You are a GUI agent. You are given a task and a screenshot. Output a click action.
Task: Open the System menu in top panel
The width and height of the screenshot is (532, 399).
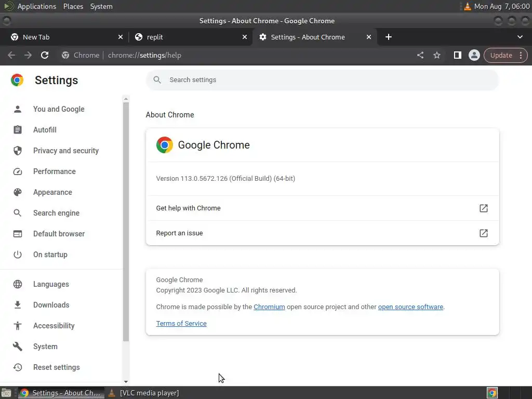point(101,6)
